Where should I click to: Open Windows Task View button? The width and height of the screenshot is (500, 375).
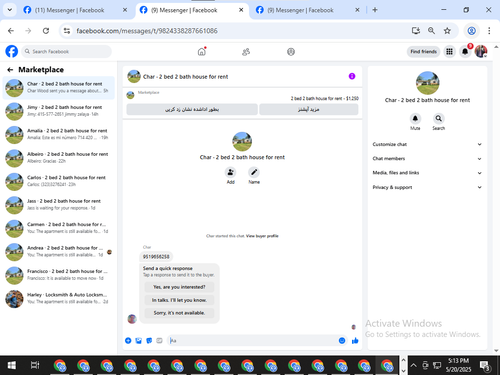[35, 365]
